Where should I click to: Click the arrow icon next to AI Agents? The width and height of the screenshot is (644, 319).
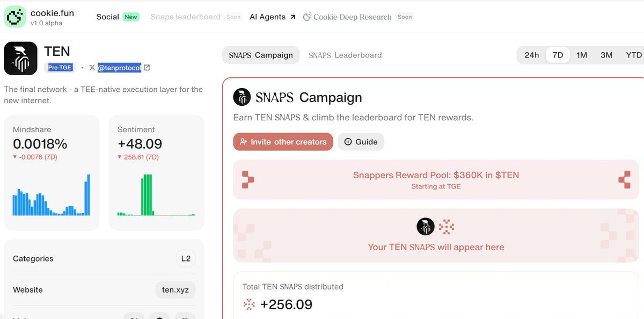coord(292,17)
